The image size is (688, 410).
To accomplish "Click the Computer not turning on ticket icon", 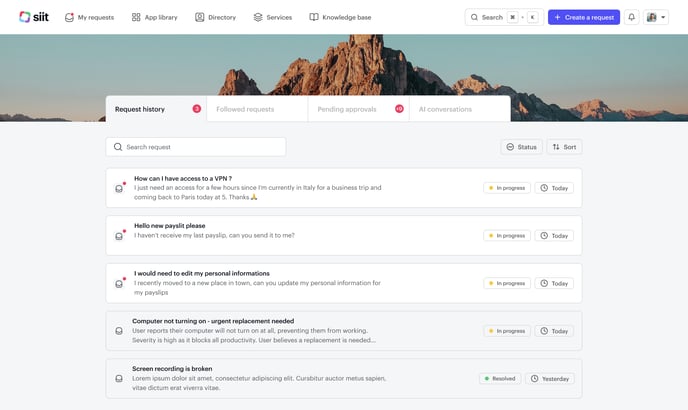I will coord(119,331).
